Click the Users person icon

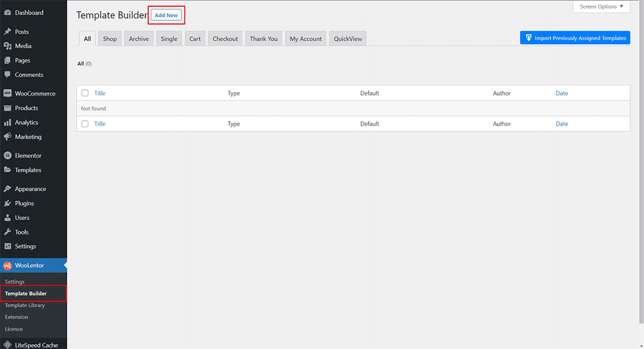(x=7, y=218)
